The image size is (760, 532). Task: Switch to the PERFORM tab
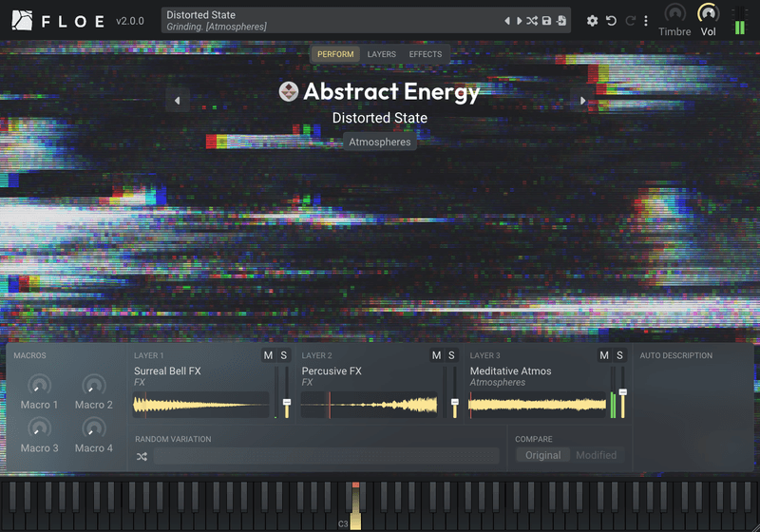[335, 54]
